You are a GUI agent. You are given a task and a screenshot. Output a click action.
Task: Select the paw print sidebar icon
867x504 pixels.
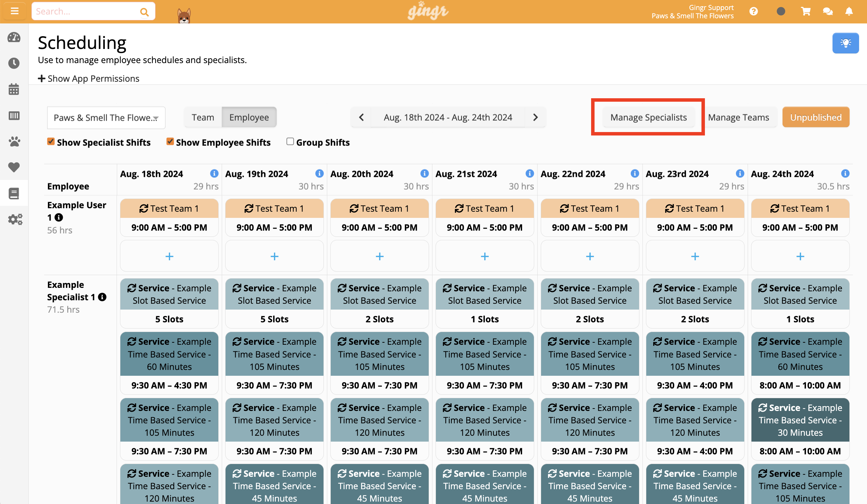[x=14, y=141]
